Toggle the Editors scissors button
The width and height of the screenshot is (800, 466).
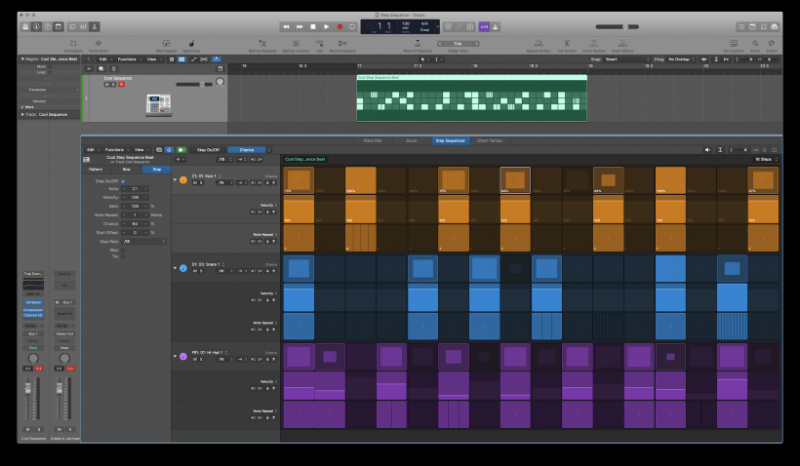coord(94,27)
